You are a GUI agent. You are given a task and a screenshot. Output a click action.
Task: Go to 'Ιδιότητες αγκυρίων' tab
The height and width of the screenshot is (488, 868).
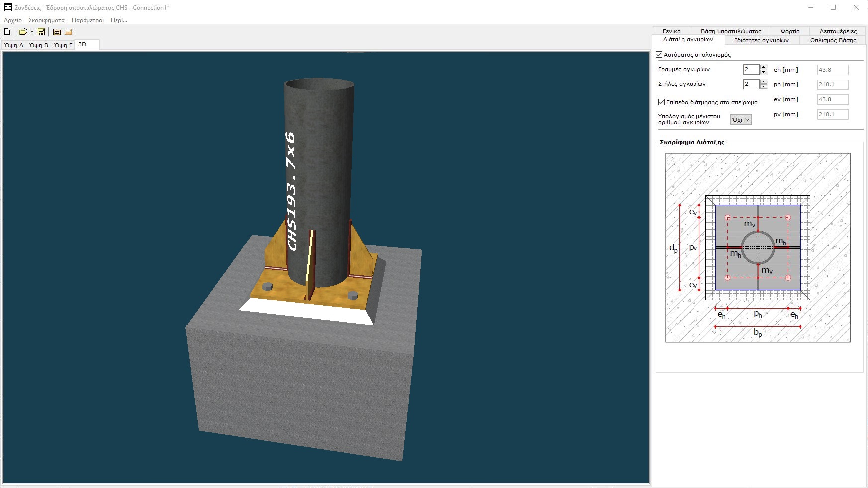point(762,40)
